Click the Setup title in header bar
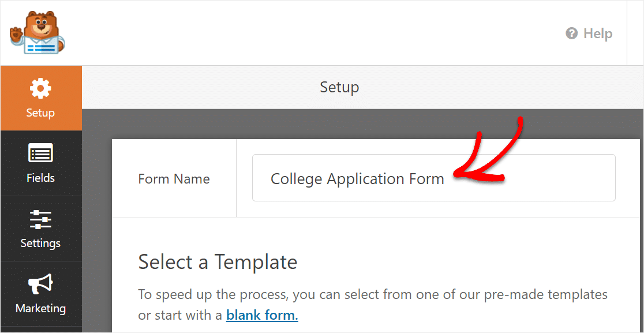This screenshot has width=644, height=333. (x=339, y=87)
